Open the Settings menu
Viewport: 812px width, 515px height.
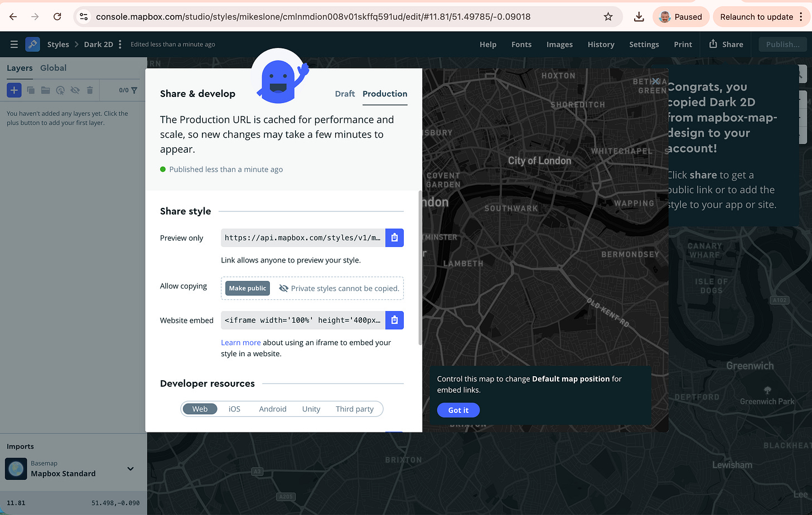click(x=644, y=45)
